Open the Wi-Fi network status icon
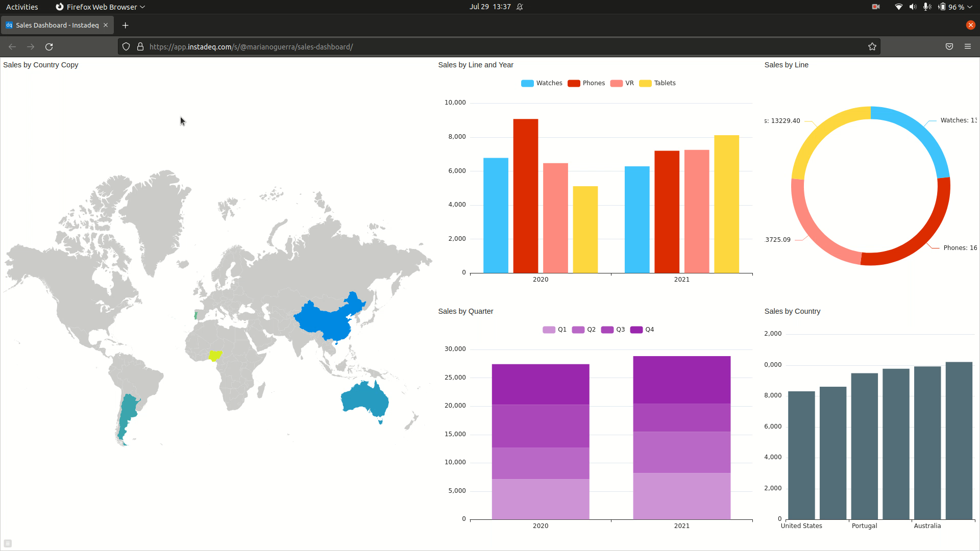The width and height of the screenshot is (980, 551). [899, 7]
